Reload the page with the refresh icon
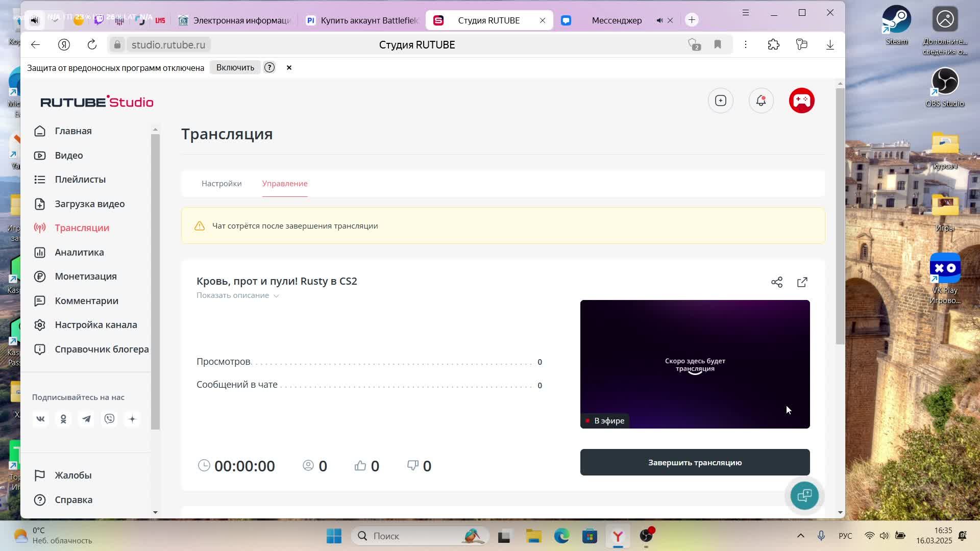 (x=92, y=45)
